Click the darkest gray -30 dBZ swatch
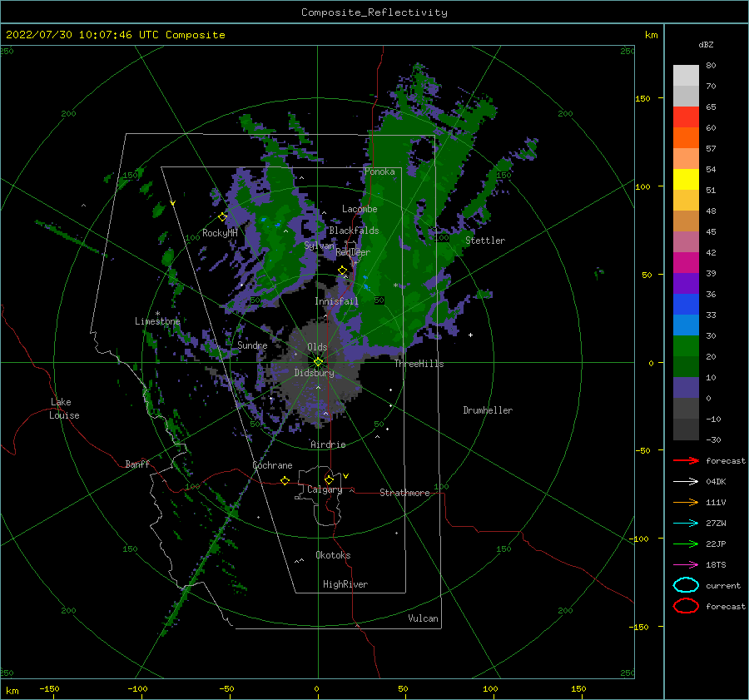Screen dimensions: 749x700 point(686,429)
